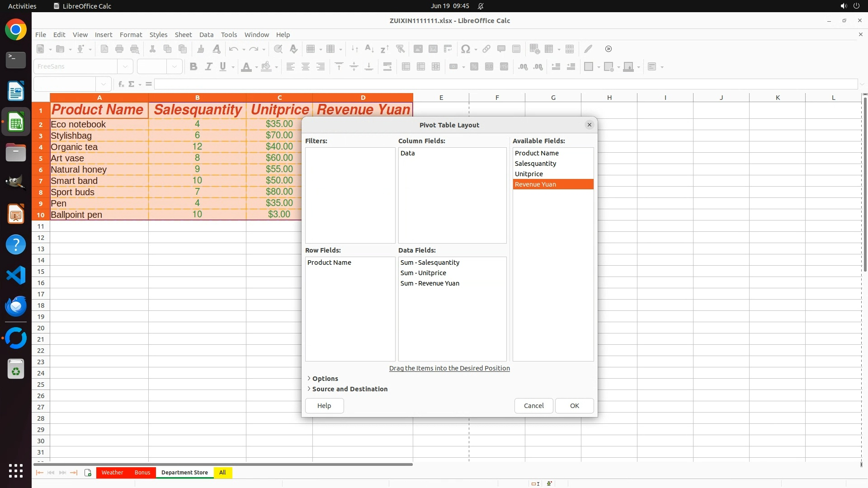The width and height of the screenshot is (868, 488).
Task: Open the Bonus sheet tab
Action: pyautogui.click(x=142, y=473)
